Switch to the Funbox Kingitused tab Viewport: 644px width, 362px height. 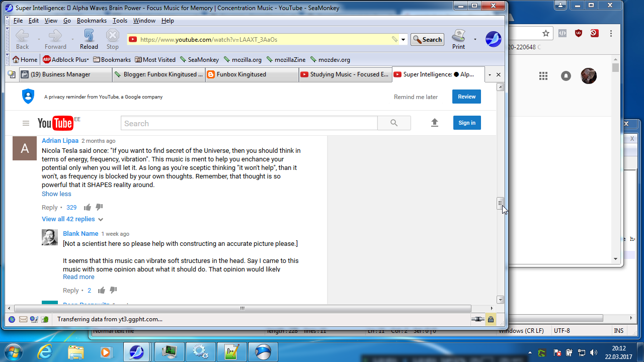click(x=252, y=74)
